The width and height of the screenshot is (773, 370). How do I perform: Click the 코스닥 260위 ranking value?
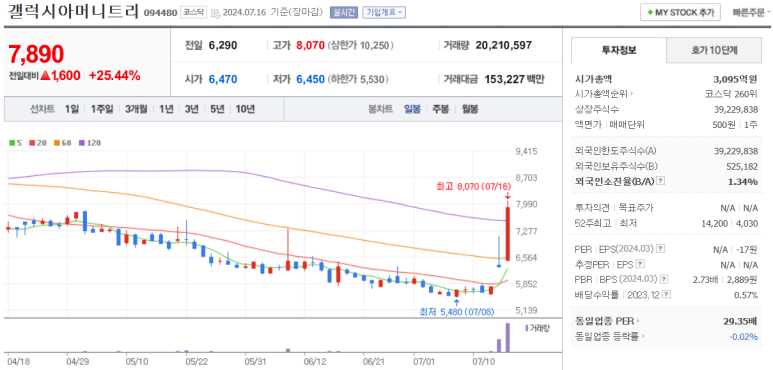coord(731,94)
